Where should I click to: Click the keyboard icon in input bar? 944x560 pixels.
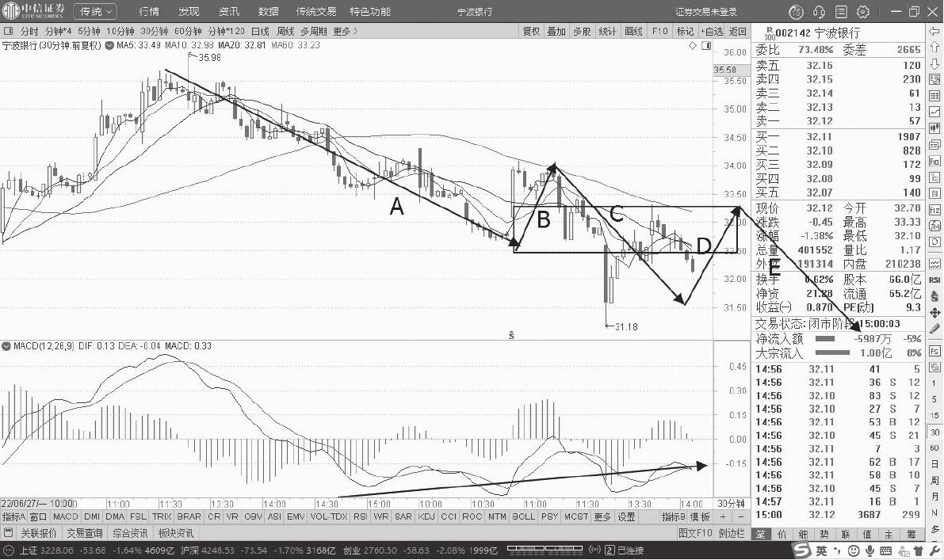coord(885,550)
